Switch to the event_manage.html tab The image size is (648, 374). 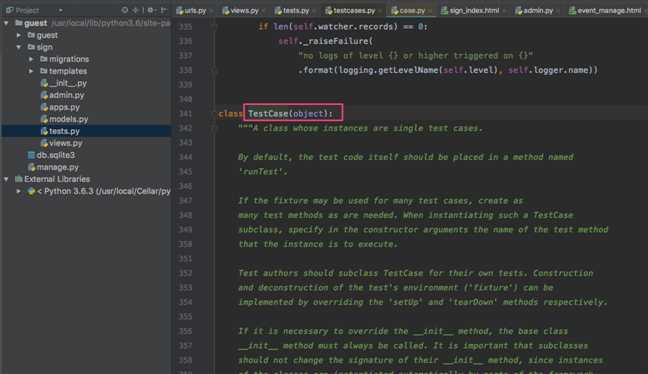click(x=605, y=11)
